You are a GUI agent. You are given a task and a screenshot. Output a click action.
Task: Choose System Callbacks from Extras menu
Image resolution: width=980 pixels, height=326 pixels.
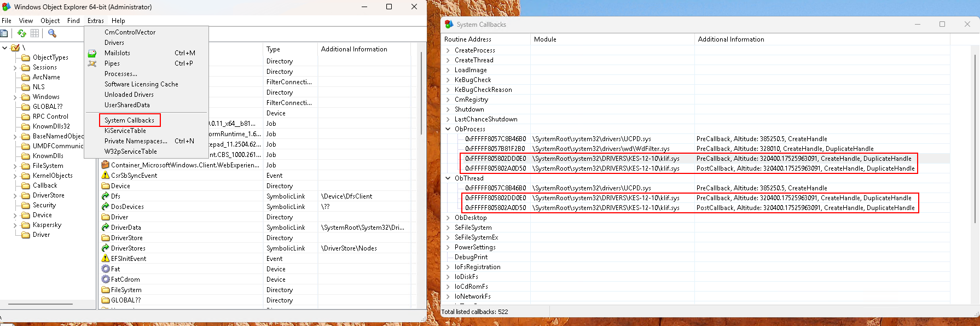point(130,120)
